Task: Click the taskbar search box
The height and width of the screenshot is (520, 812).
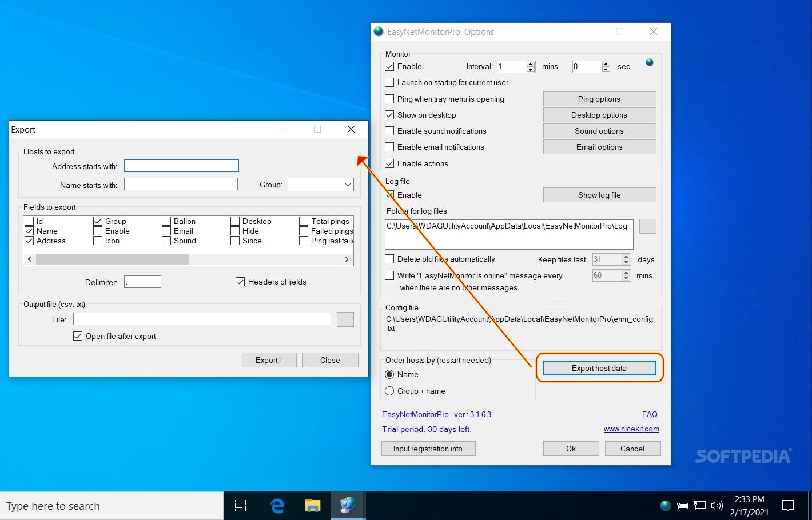Action: tap(112, 506)
